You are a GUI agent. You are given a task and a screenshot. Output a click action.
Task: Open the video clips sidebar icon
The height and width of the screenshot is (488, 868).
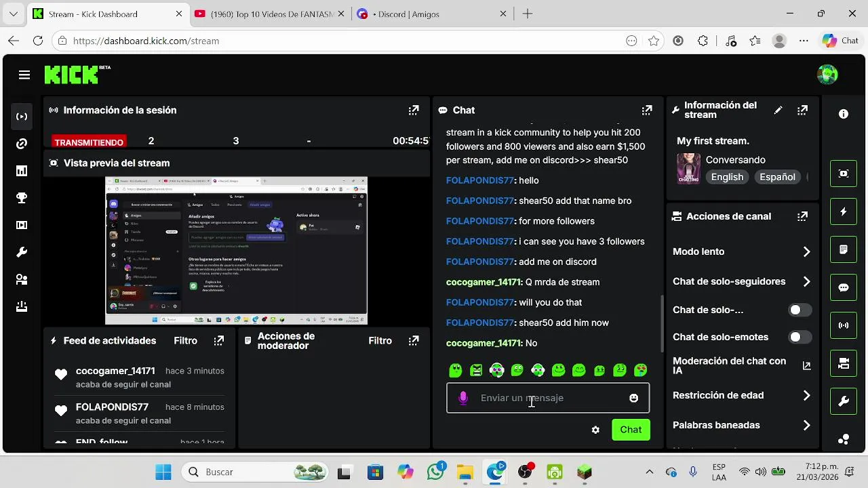[22, 225]
